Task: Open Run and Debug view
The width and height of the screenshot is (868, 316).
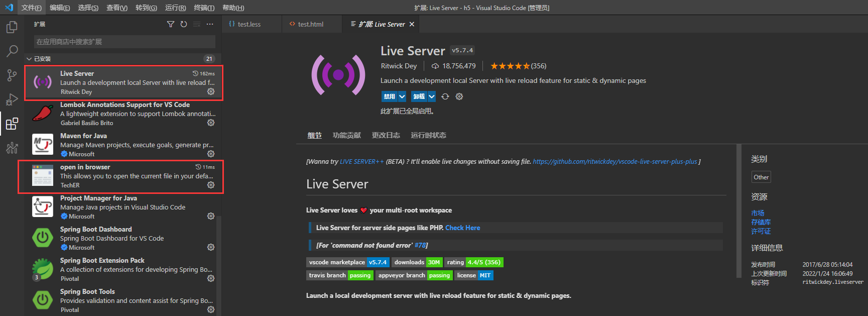Action: click(x=12, y=99)
